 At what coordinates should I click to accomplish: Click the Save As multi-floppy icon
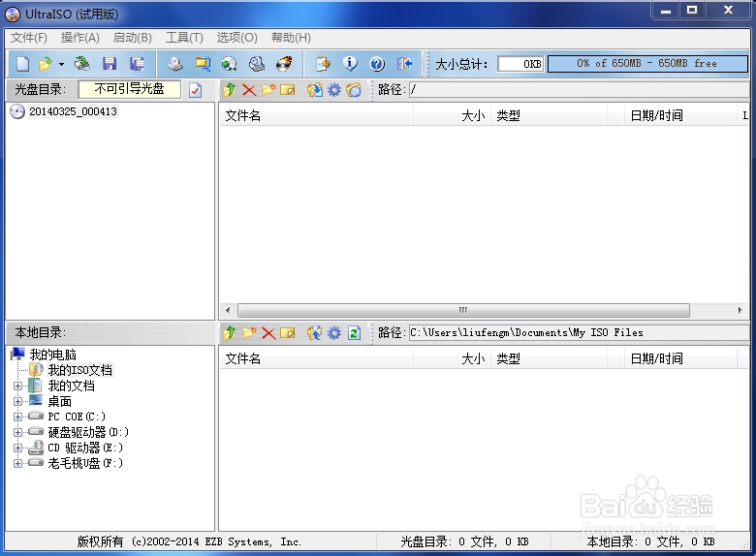[137, 64]
